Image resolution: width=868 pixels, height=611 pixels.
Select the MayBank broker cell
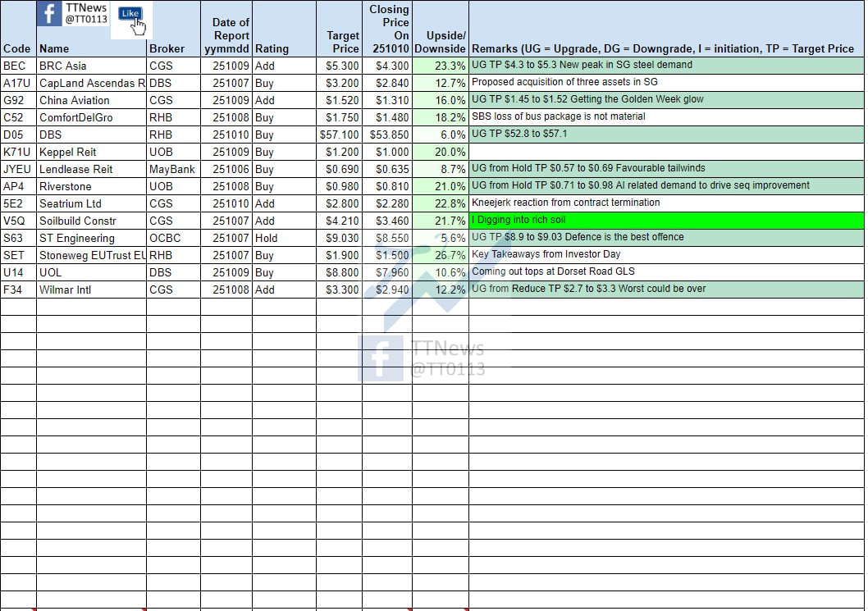pos(172,169)
